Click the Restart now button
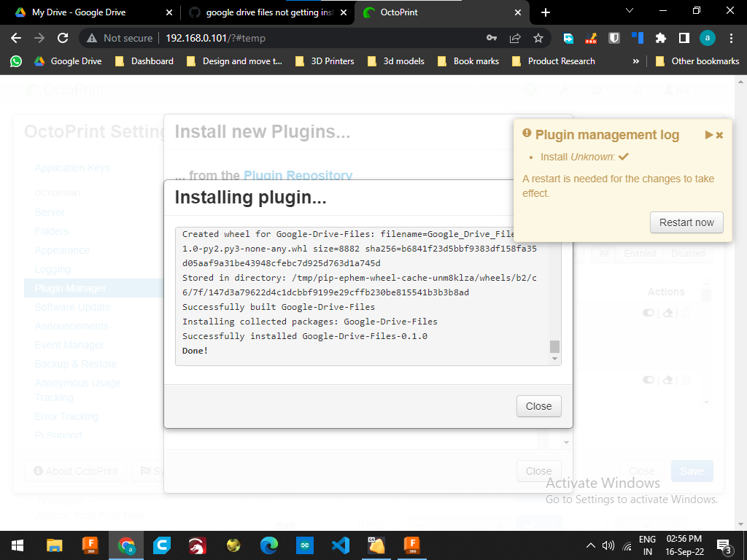The height and width of the screenshot is (560, 747). pos(686,223)
